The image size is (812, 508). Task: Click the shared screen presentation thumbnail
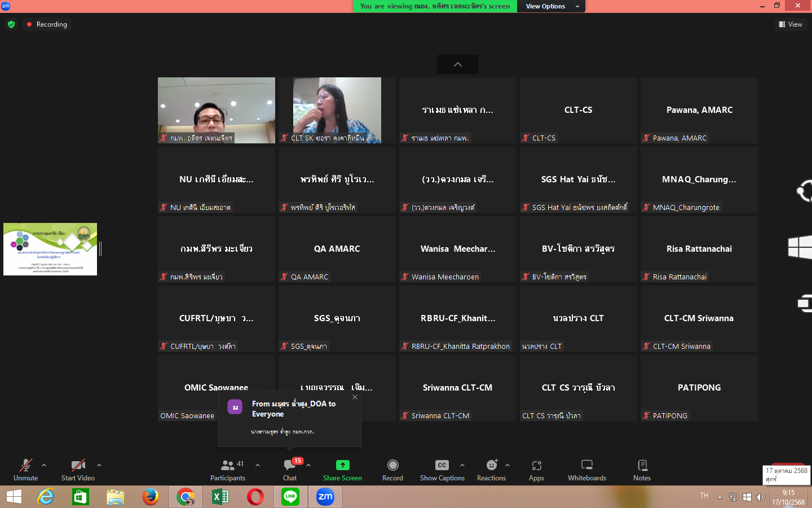click(x=50, y=249)
